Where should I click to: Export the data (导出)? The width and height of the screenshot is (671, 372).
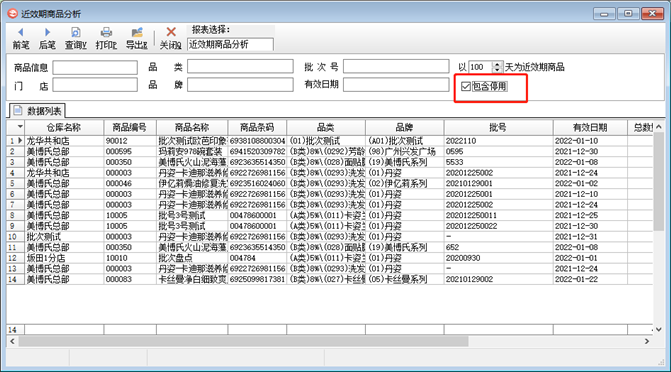coord(137,38)
